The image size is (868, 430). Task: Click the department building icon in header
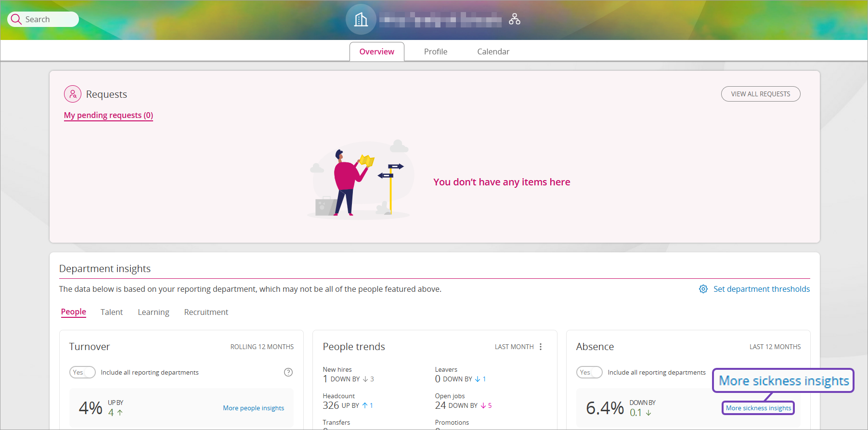[361, 20]
